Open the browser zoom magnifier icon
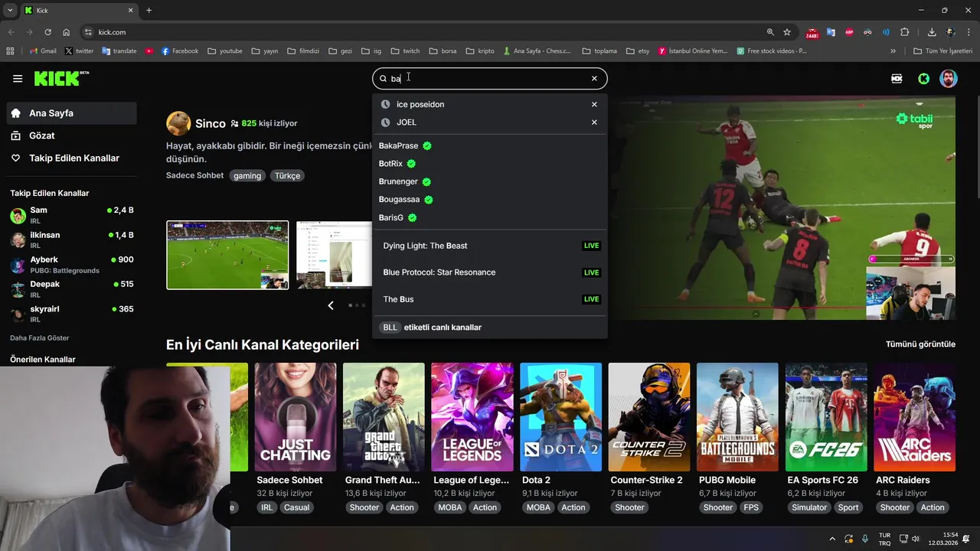 tap(770, 32)
